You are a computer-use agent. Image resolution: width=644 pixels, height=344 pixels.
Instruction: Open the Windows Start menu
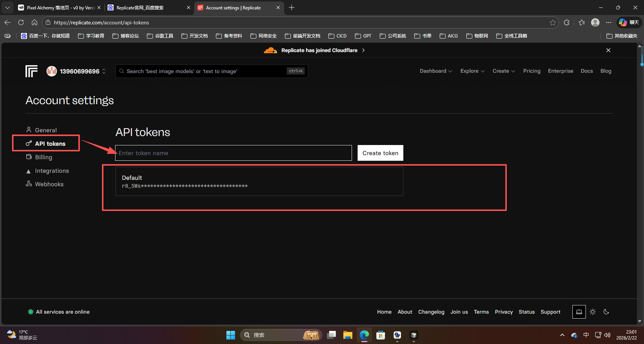[231, 335]
